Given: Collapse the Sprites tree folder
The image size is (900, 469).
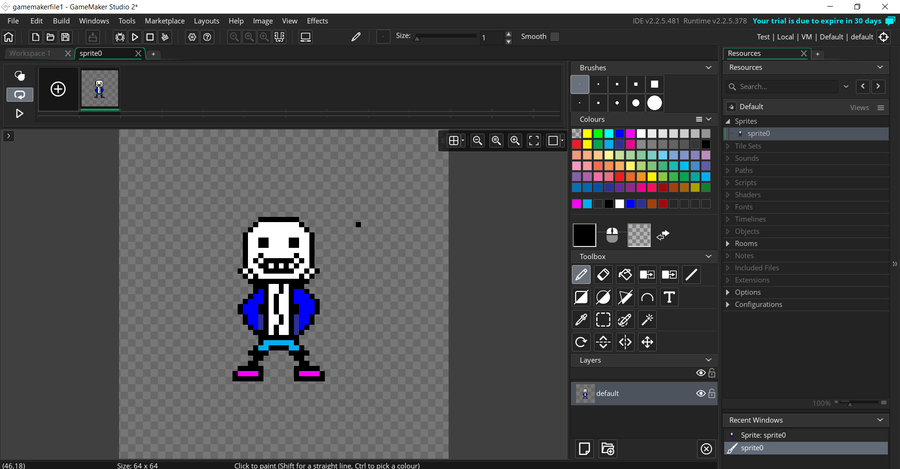Looking at the screenshot, I should coord(728,122).
